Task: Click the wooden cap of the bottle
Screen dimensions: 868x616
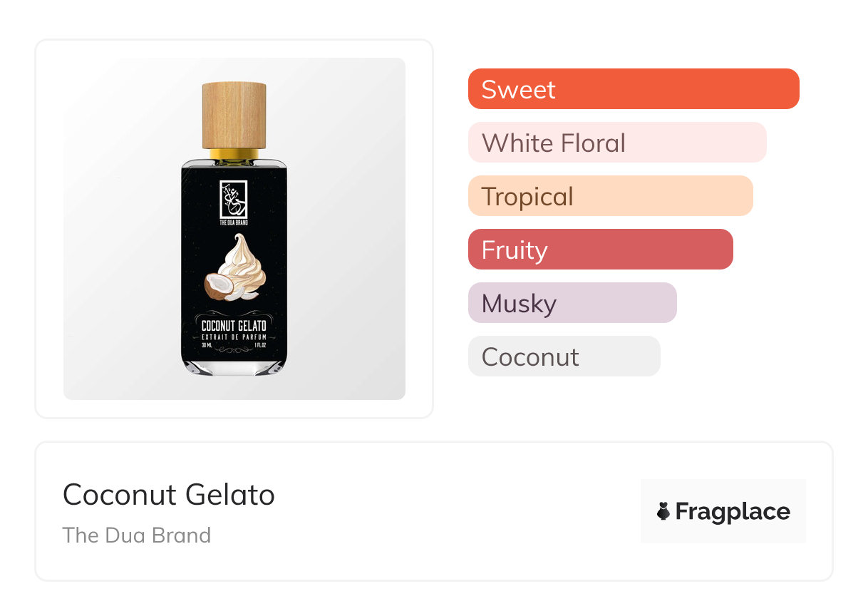Action: [x=234, y=115]
